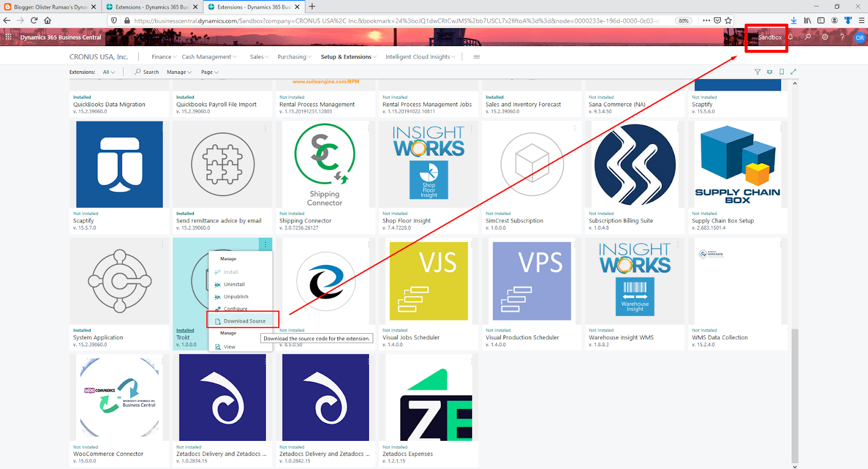
Task: Go back with the browser back arrow
Action: (x=7, y=21)
